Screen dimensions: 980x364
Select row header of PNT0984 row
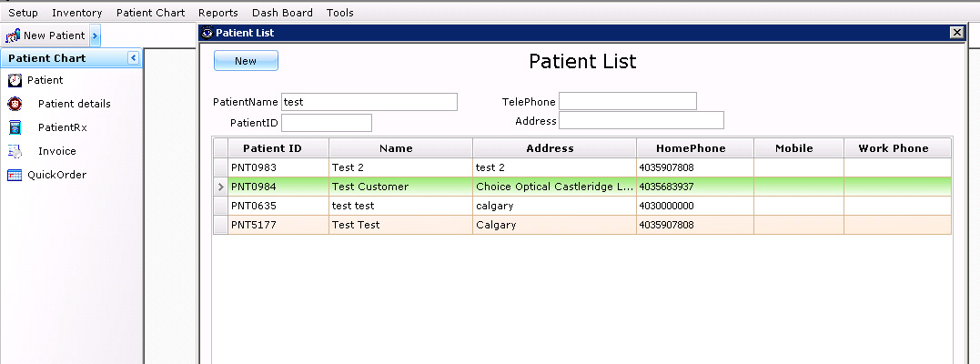coord(220,187)
